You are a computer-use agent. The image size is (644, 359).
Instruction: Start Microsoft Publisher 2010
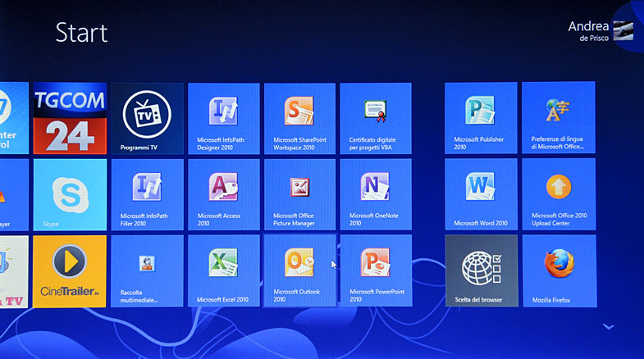click(481, 118)
